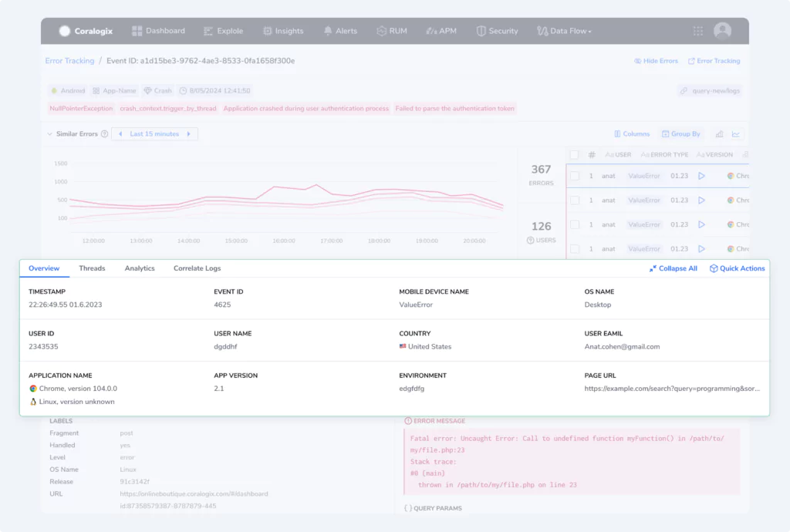The width and height of the screenshot is (790, 532).
Task: Open the Insights menu
Action: (283, 31)
